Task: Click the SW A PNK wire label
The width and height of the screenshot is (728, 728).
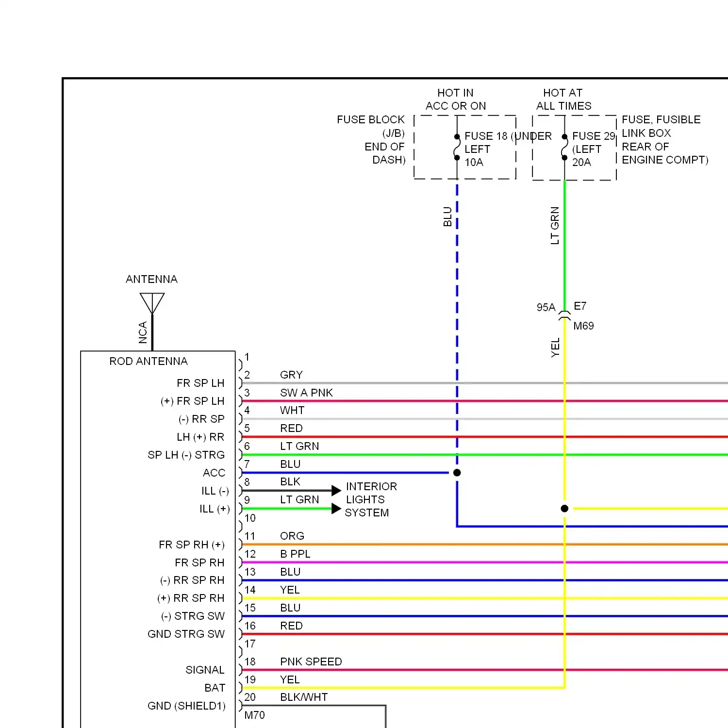Action: pos(306,393)
